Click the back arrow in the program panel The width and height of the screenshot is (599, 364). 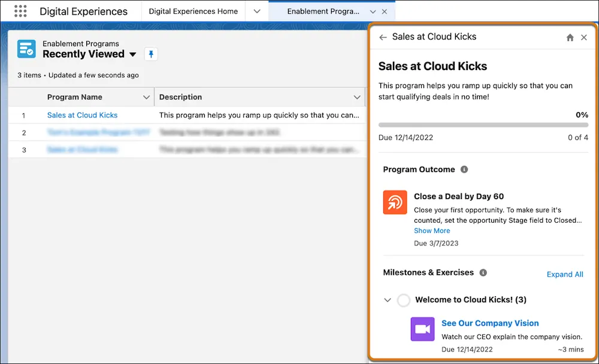click(383, 37)
